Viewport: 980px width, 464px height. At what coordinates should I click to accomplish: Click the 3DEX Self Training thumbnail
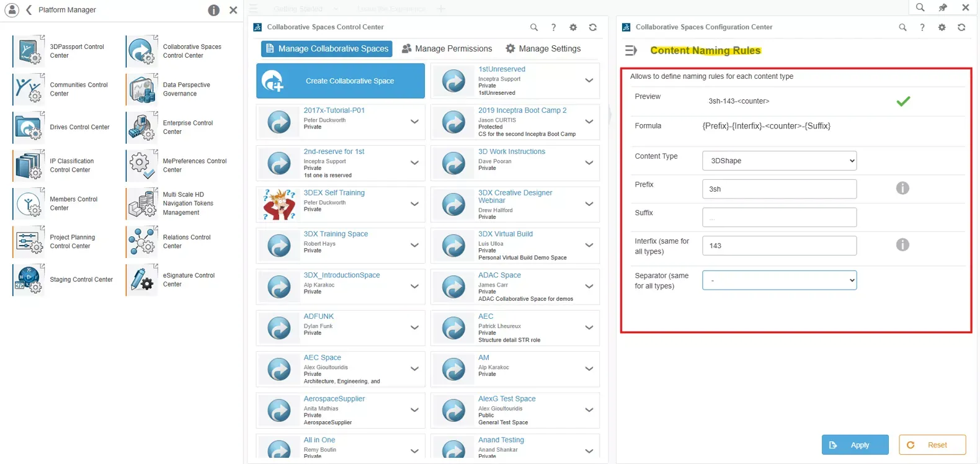coord(279,204)
